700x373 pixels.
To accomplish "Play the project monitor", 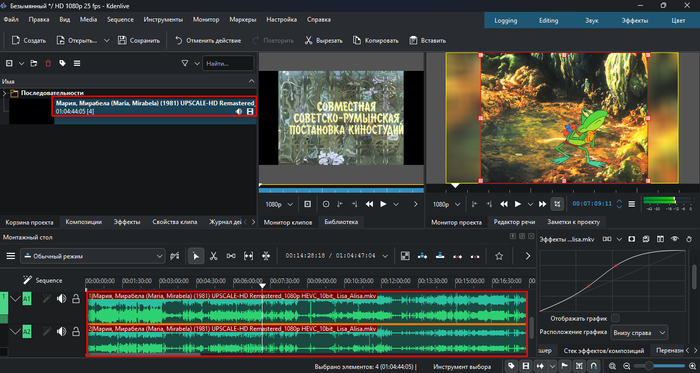I will 518,204.
